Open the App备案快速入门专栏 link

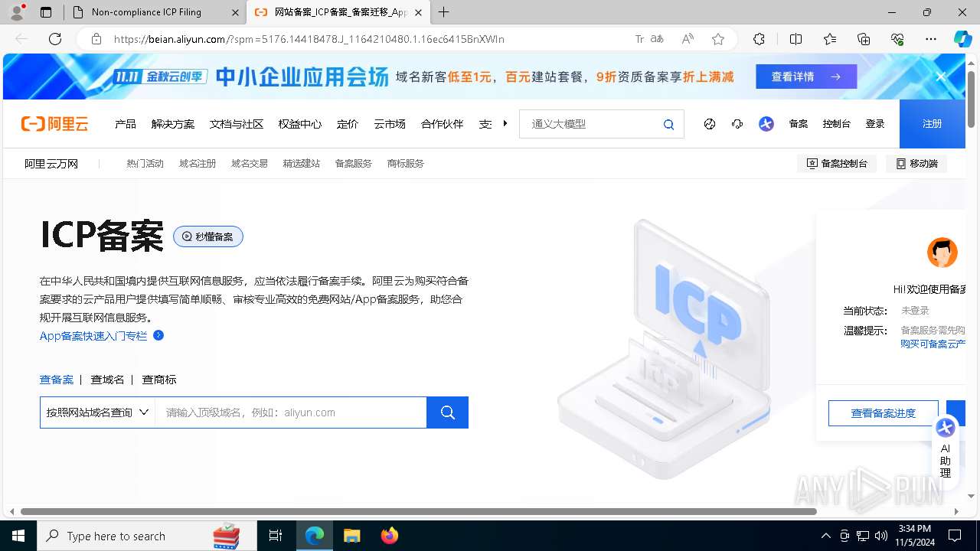click(x=93, y=336)
